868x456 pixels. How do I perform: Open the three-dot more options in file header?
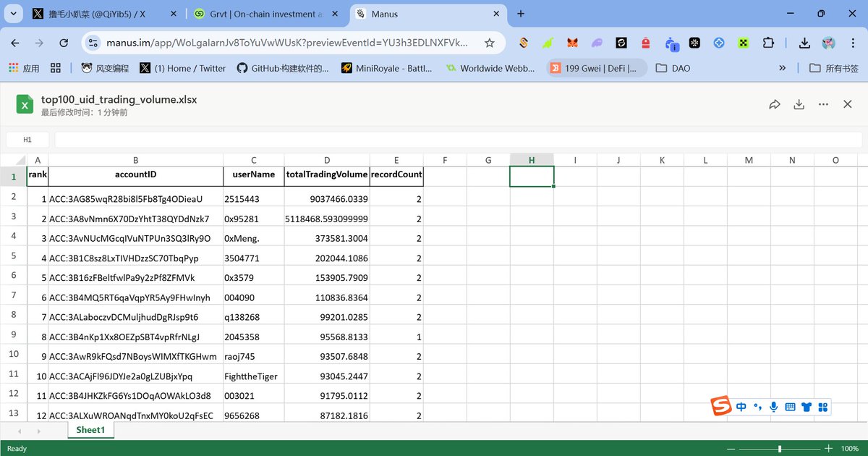(x=823, y=104)
